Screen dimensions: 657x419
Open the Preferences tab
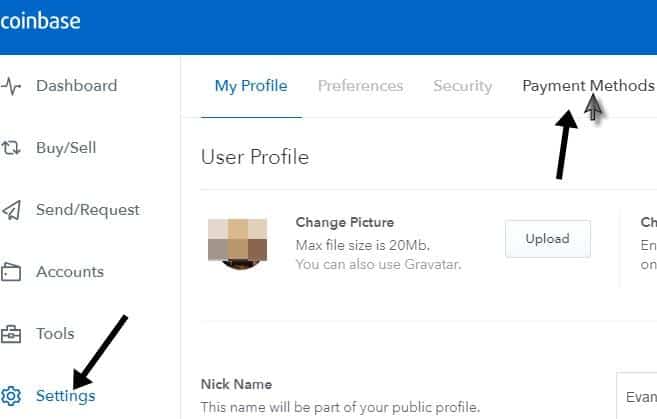[x=360, y=86]
